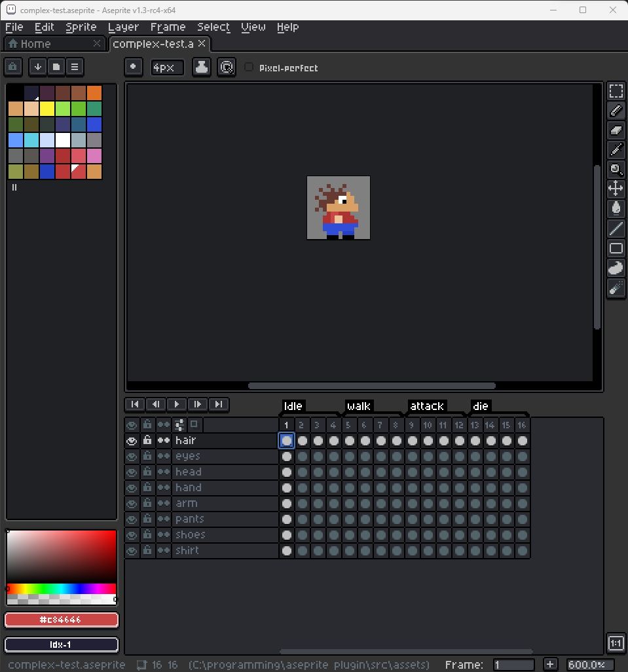Image resolution: width=628 pixels, height=672 pixels.
Task: Select the attack animation tag
Action: (x=427, y=406)
